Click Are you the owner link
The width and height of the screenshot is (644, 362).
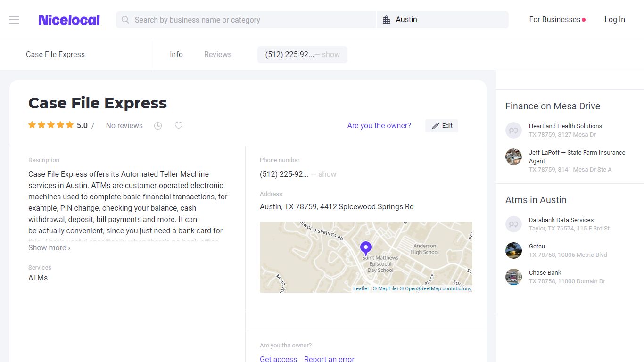coord(379,126)
